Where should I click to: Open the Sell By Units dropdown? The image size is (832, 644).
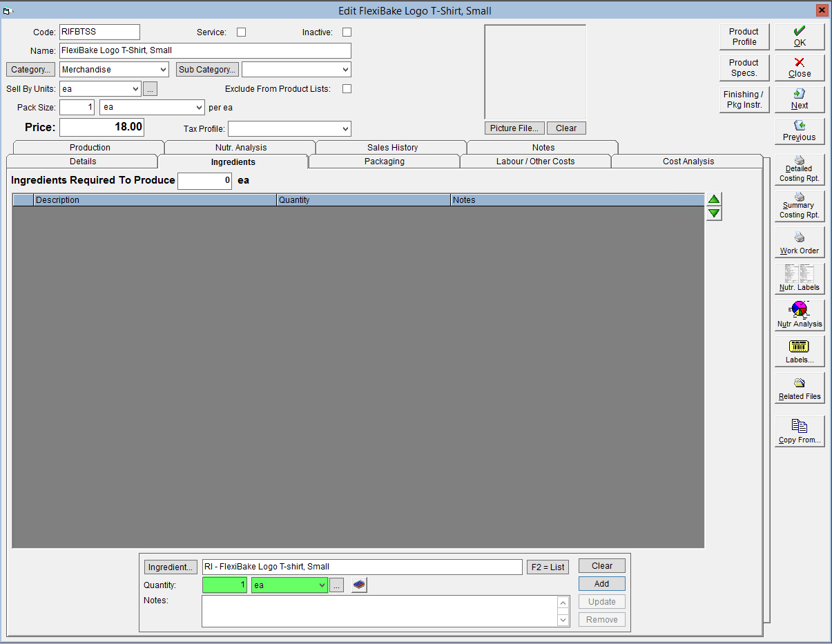[135, 89]
